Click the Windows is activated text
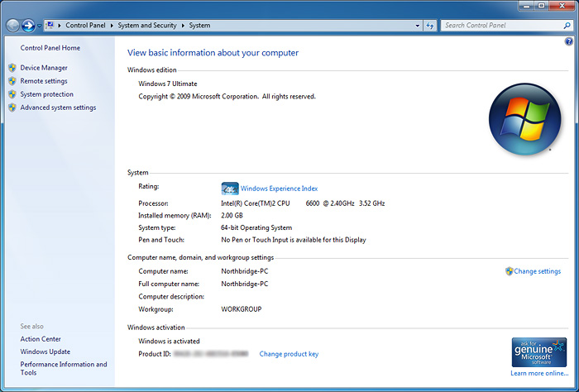The image size is (579, 392). (x=169, y=341)
